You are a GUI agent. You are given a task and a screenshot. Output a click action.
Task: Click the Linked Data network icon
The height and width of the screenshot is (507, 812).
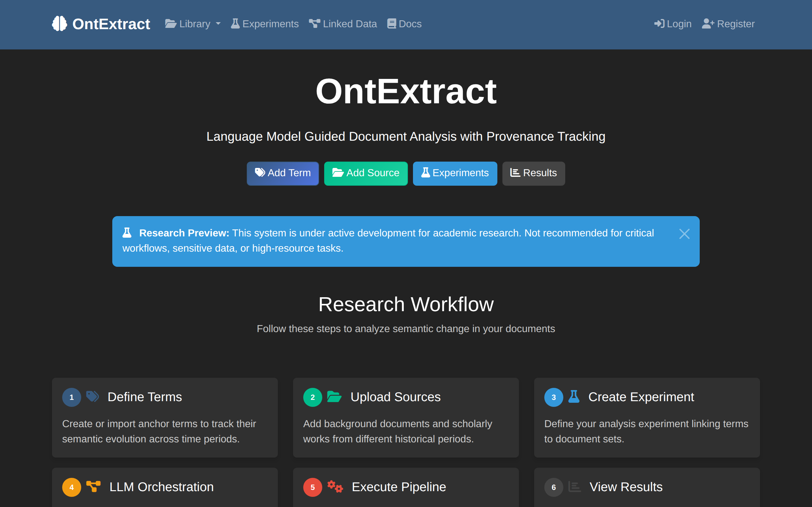pos(314,23)
